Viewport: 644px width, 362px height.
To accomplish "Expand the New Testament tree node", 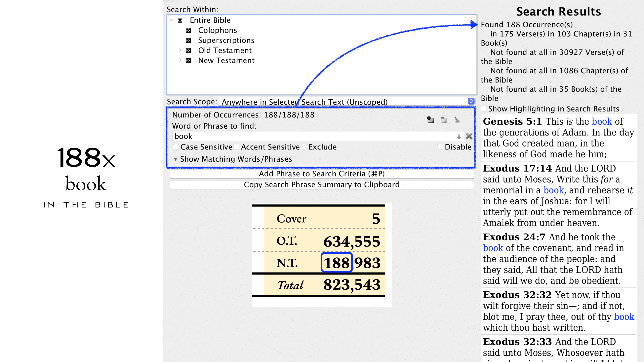I will [180, 60].
